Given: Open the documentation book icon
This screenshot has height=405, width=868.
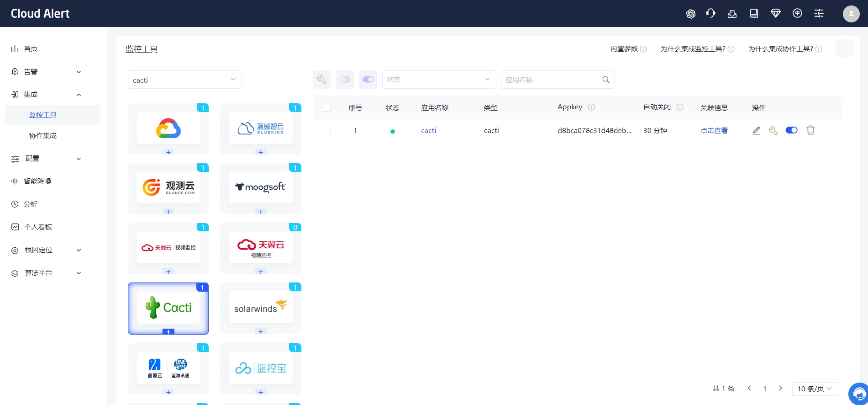Looking at the screenshot, I should tap(754, 13).
